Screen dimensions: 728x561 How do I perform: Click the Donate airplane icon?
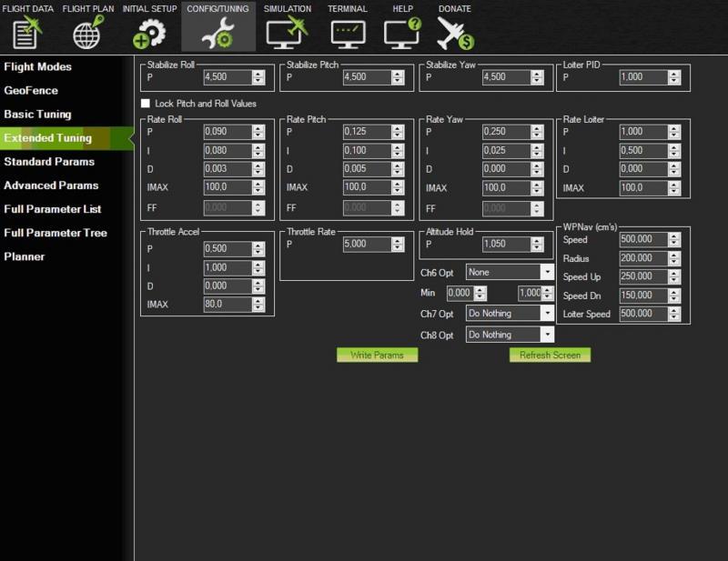pyautogui.click(x=455, y=33)
